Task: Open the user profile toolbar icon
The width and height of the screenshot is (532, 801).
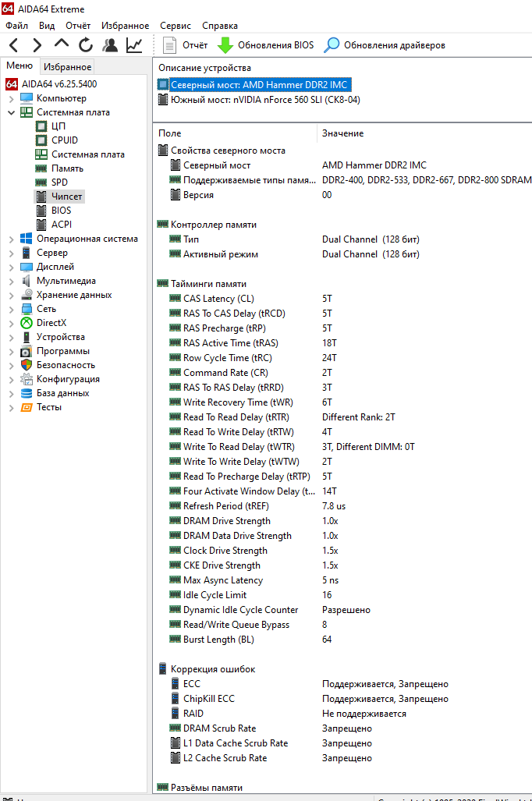Action: point(109,45)
